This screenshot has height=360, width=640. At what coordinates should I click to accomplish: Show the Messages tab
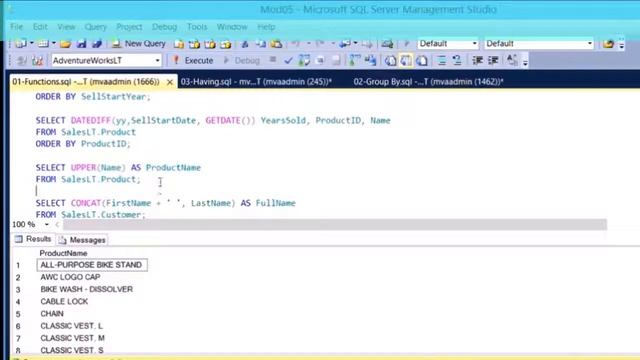pos(82,240)
